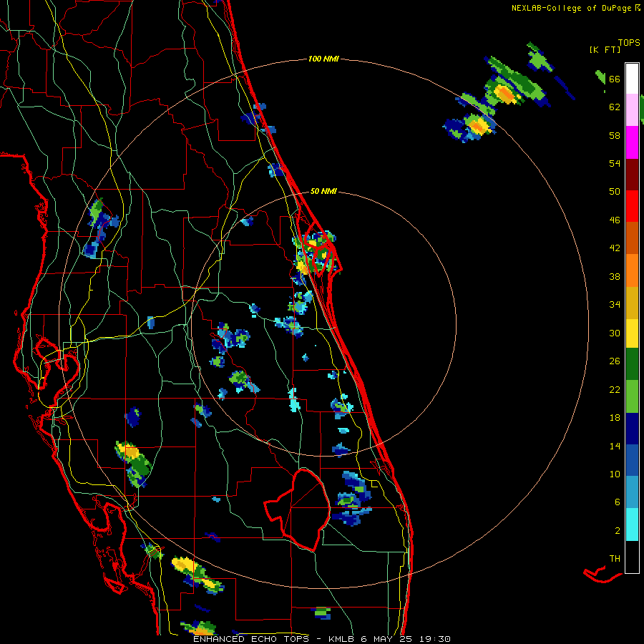Viewport: 644px width, 644px height.
Task: Select the bright red legend swatch
Action: click(632, 206)
